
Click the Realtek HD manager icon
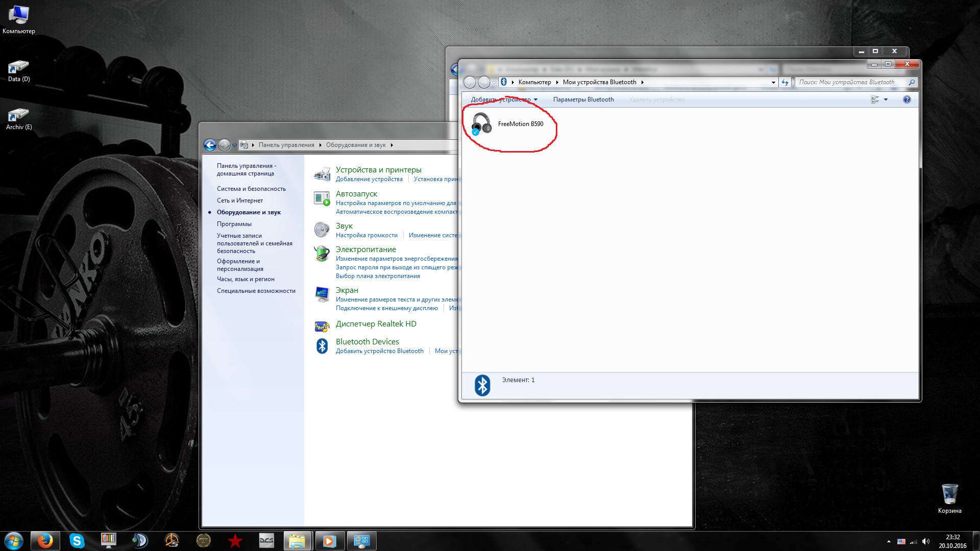pos(322,326)
